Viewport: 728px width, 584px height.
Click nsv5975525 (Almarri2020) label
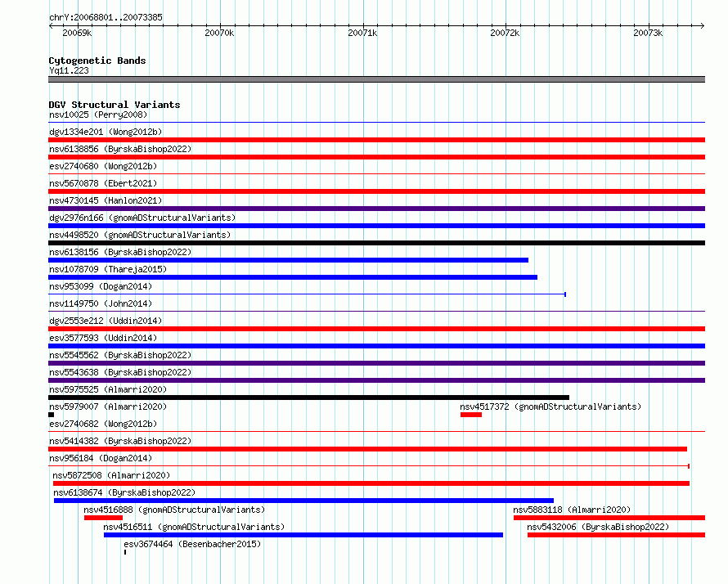point(108,389)
